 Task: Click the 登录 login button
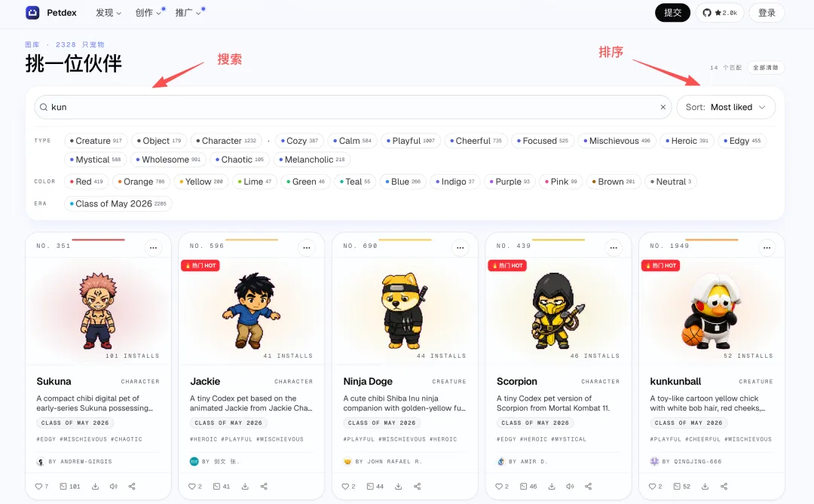click(x=767, y=13)
